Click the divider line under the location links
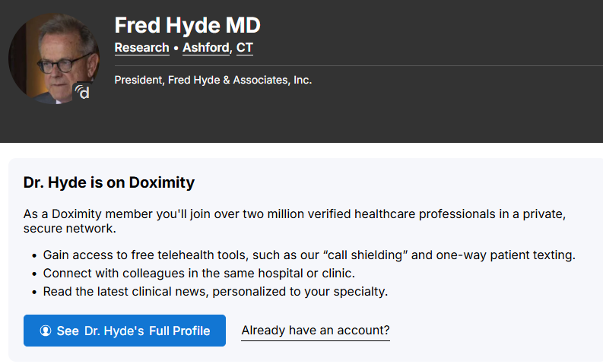This screenshot has width=603, height=364. click(x=357, y=66)
